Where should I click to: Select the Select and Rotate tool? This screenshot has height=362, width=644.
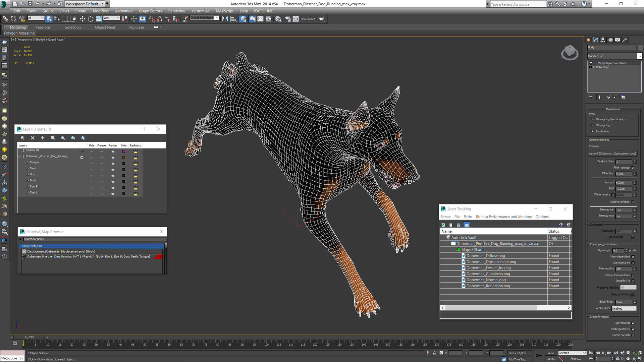coord(91,19)
